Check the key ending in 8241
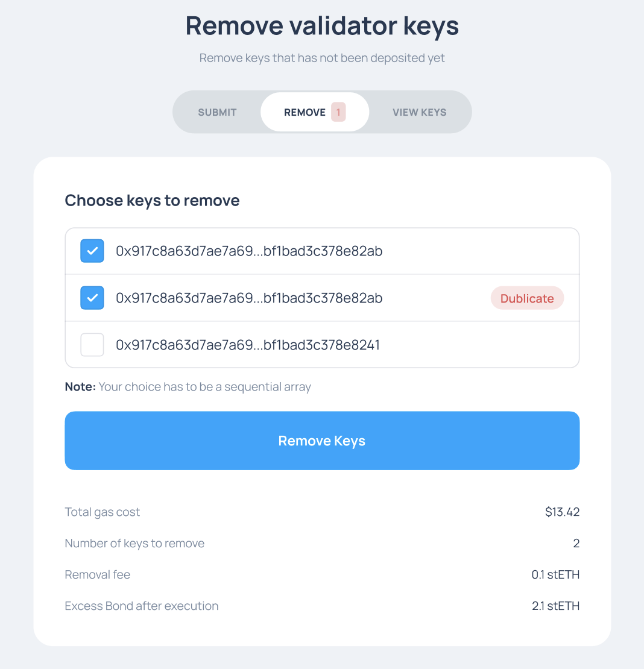The height and width of the screenshot is (669, 644). coord(92,345)
